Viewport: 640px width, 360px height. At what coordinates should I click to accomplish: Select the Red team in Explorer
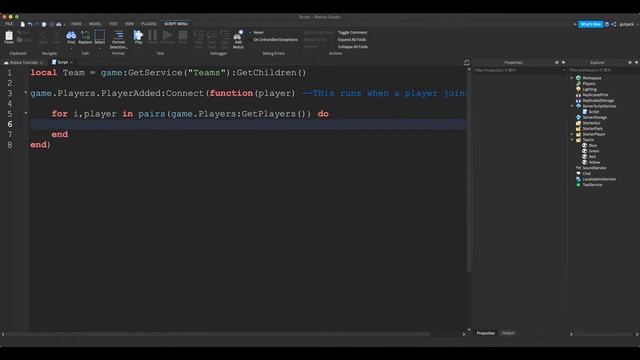pos(592,156)
